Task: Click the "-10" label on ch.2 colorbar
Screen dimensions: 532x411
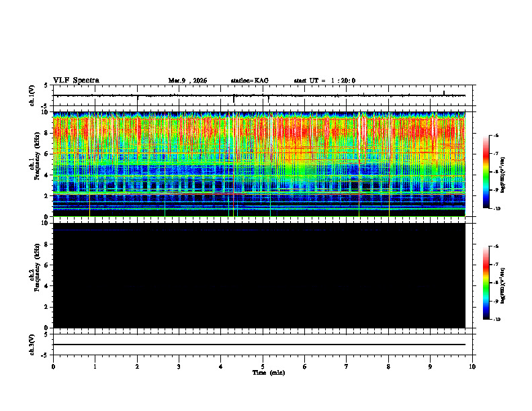Action: click(x=496, y=320)
